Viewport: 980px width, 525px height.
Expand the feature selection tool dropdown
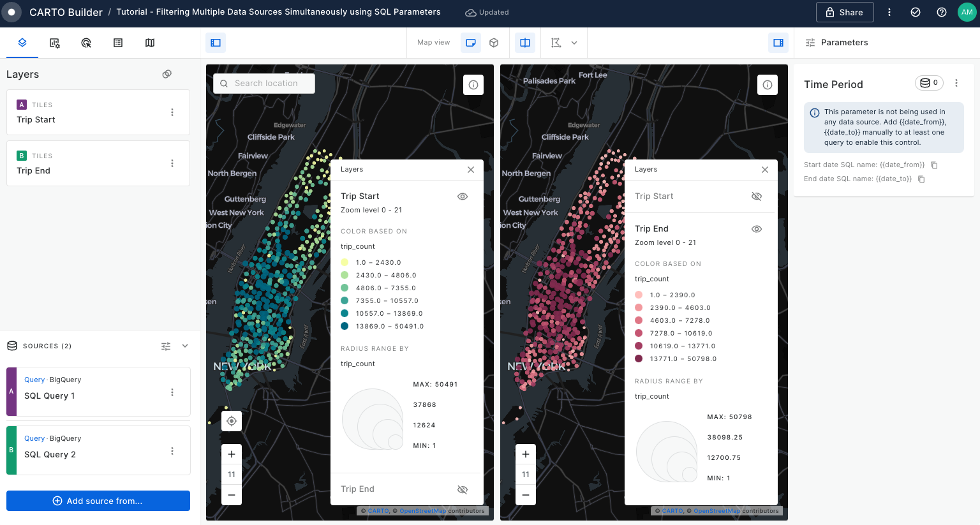pyautogui.click(x=574, y=43)
